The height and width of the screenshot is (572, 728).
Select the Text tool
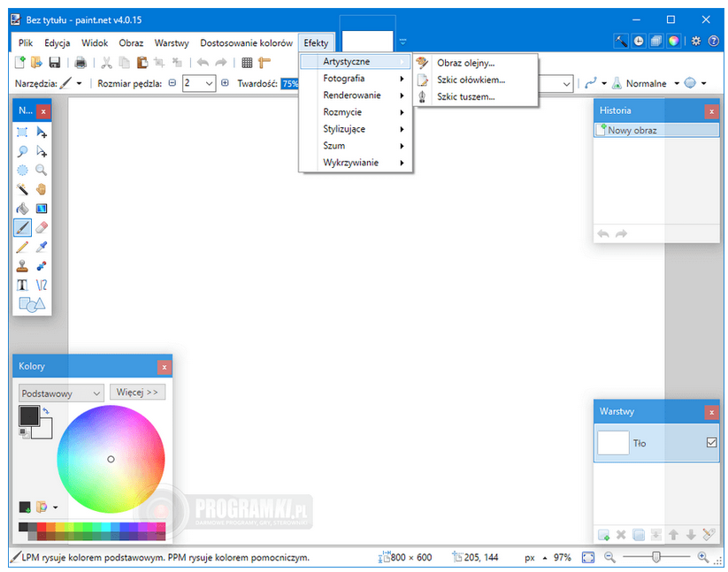pyautogui.click(x=22, y=285)
